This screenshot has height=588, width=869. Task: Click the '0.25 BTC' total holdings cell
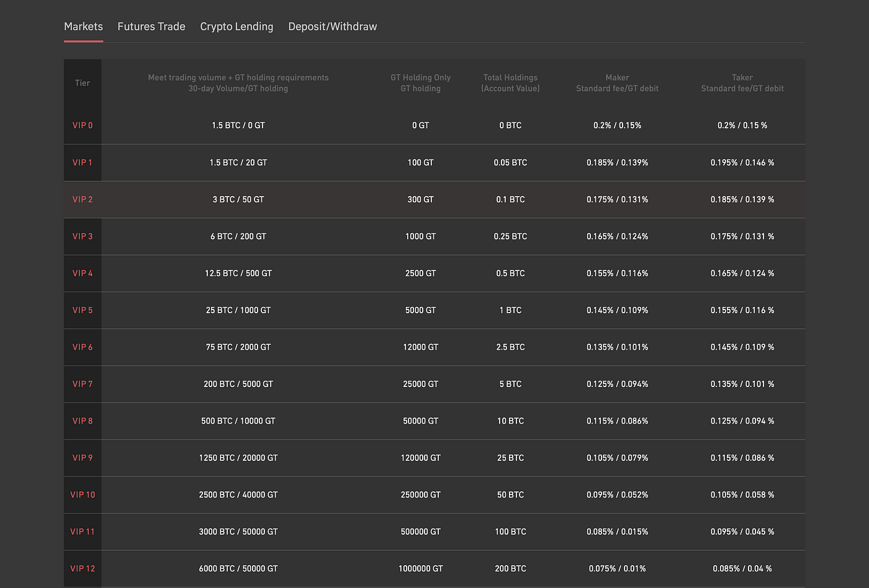click(510, 236)
